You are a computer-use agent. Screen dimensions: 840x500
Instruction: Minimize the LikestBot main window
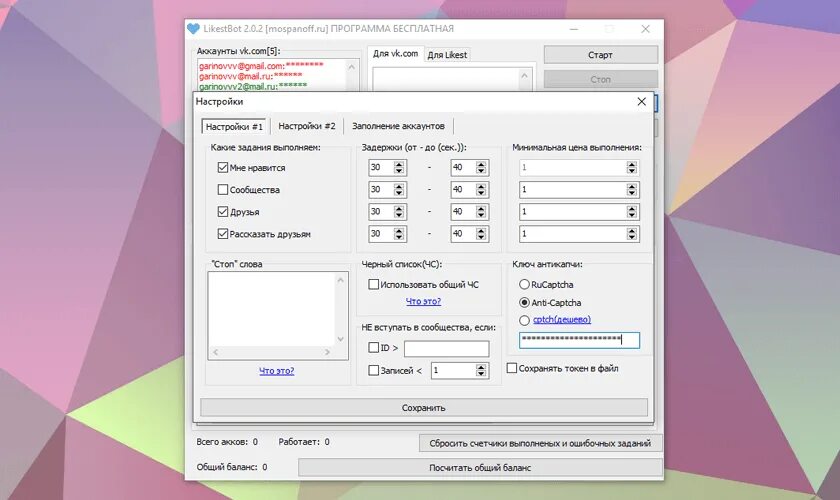click(574, 29)
